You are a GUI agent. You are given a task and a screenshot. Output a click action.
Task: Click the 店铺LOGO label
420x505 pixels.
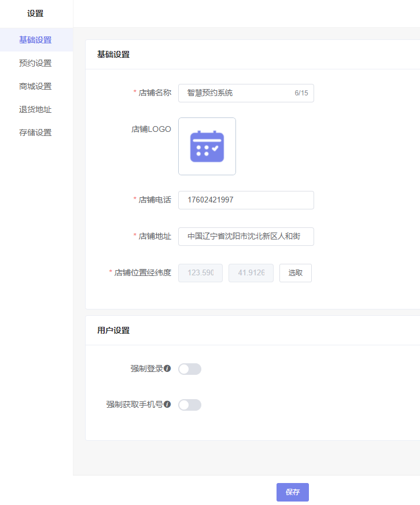point(151,129)
